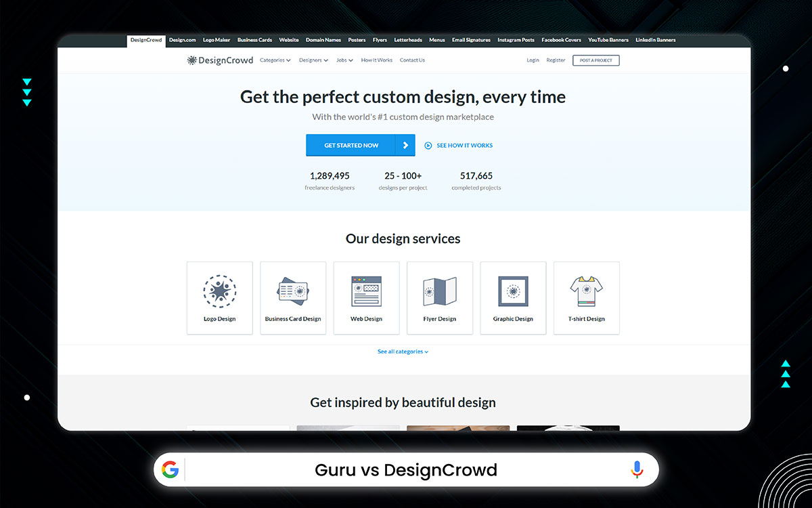Open YouTube Banners in top bar

pos(608,40)
